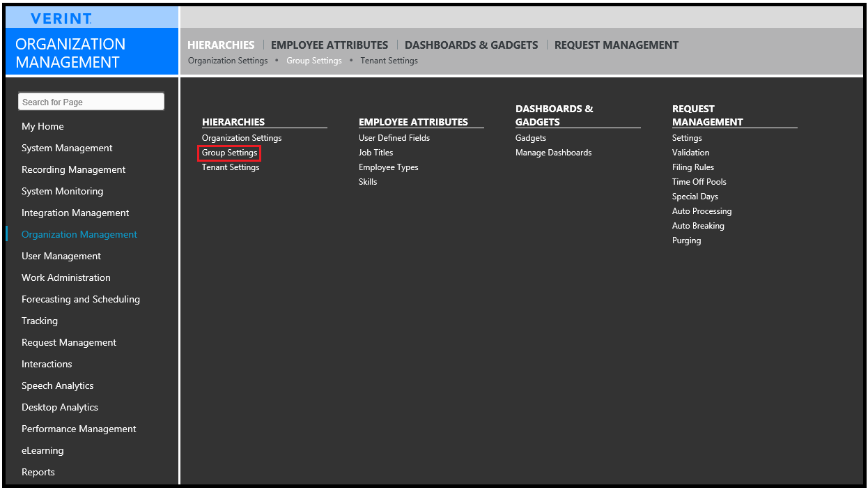Open User Management in the sidebar

pyautogui.click(x=61, y=256)
